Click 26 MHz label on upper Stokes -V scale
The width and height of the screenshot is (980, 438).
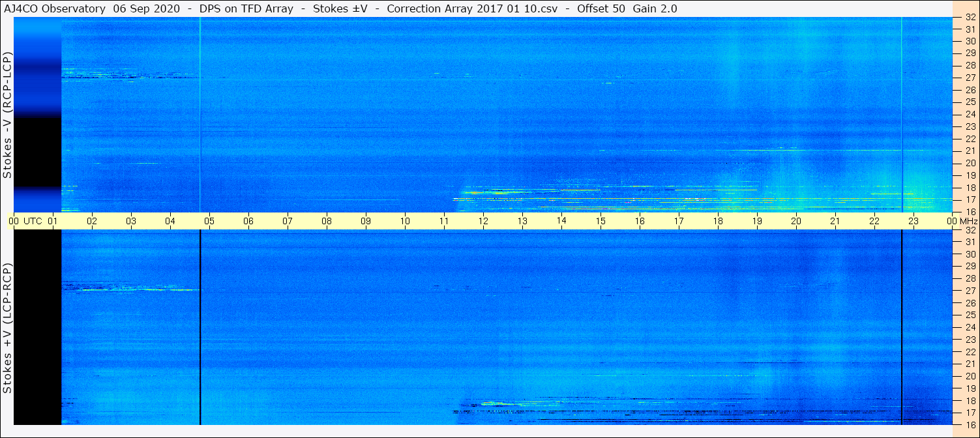pos(970,89)
